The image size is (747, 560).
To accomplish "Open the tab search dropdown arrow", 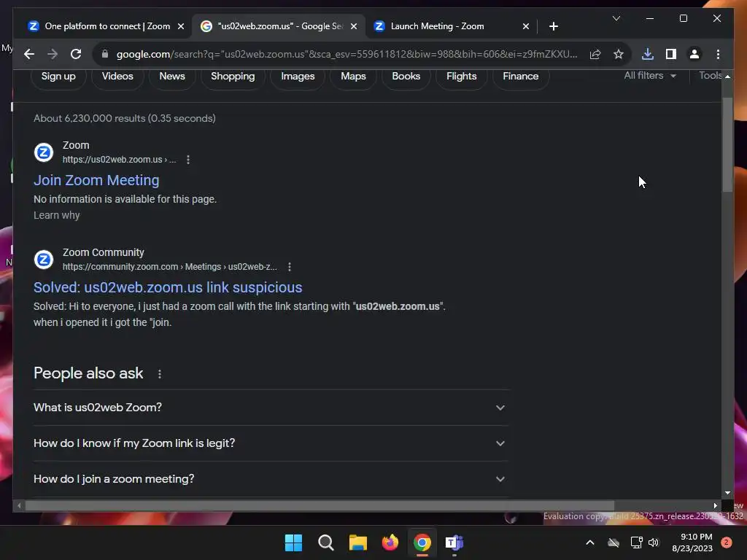I will [616, 18].
